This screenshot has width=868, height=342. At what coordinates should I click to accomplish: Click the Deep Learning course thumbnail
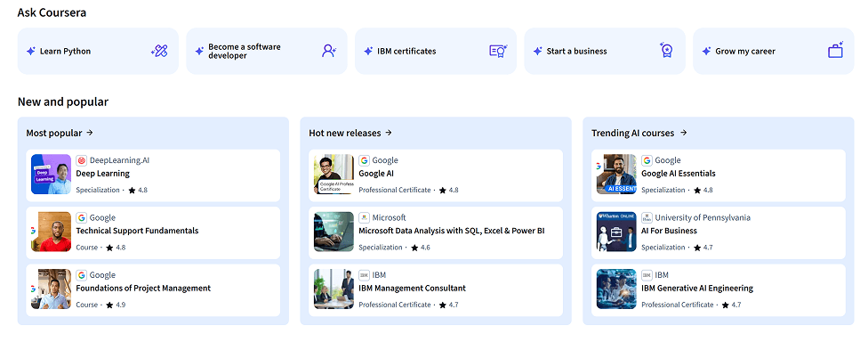pos(51,174)
